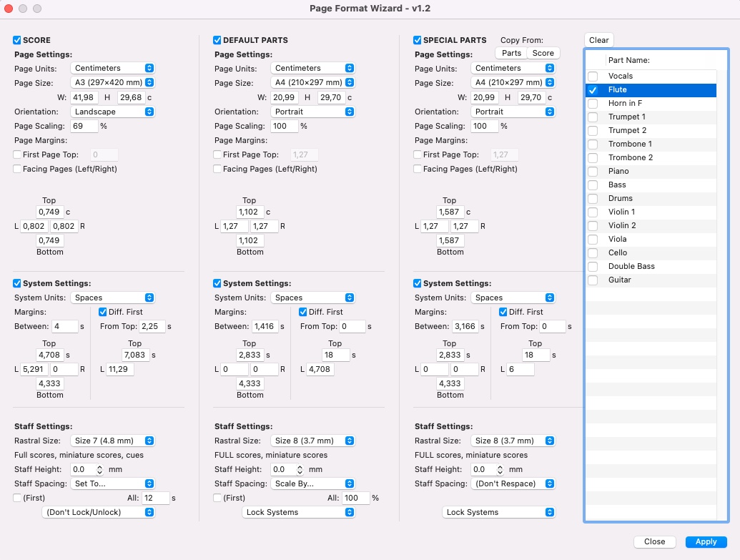Image resolution: width=740 pixels, height=560 pixels.
Task: Enable the Vocals part checkbox
Action: coord(593,77)
